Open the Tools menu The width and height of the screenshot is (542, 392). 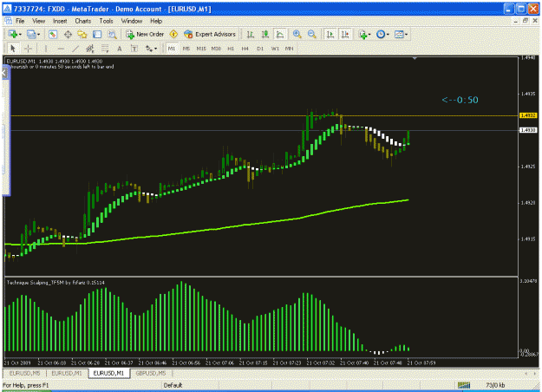coord(106,21)
